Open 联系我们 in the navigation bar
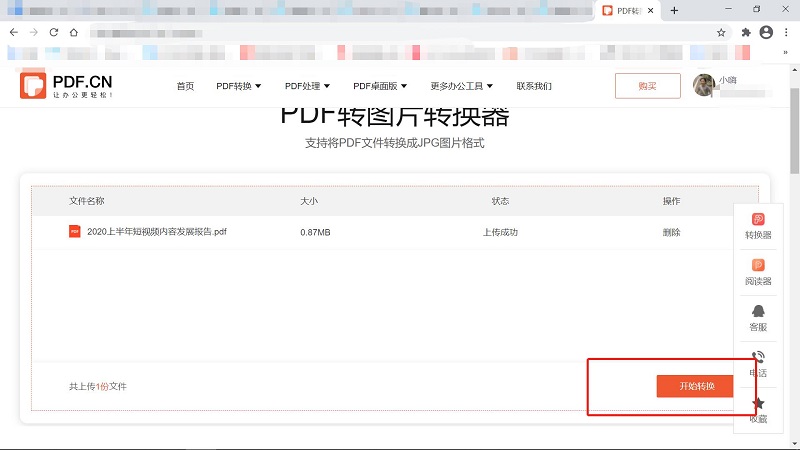 click(x=534, y=86)
